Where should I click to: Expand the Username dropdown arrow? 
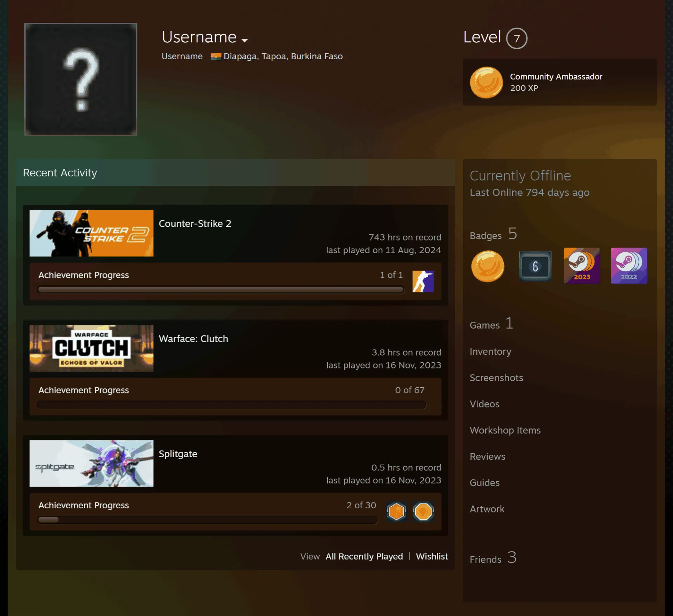(x=245, y=40)
